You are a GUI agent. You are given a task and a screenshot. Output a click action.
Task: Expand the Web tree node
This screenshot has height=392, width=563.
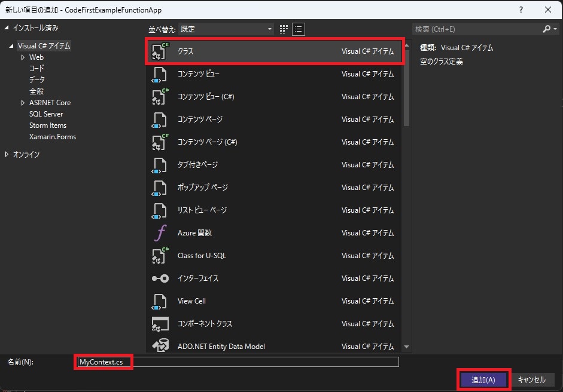click(23, 57)
